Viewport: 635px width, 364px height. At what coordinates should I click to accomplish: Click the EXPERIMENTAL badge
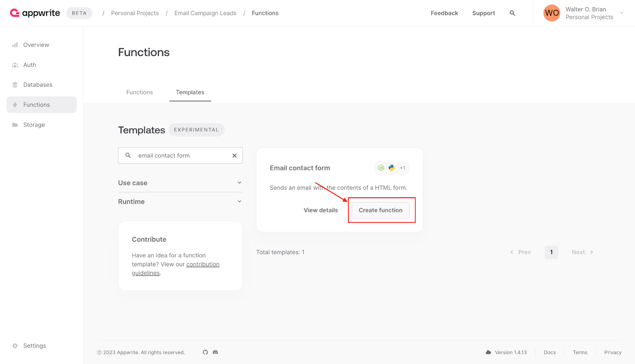click(196, 130)
